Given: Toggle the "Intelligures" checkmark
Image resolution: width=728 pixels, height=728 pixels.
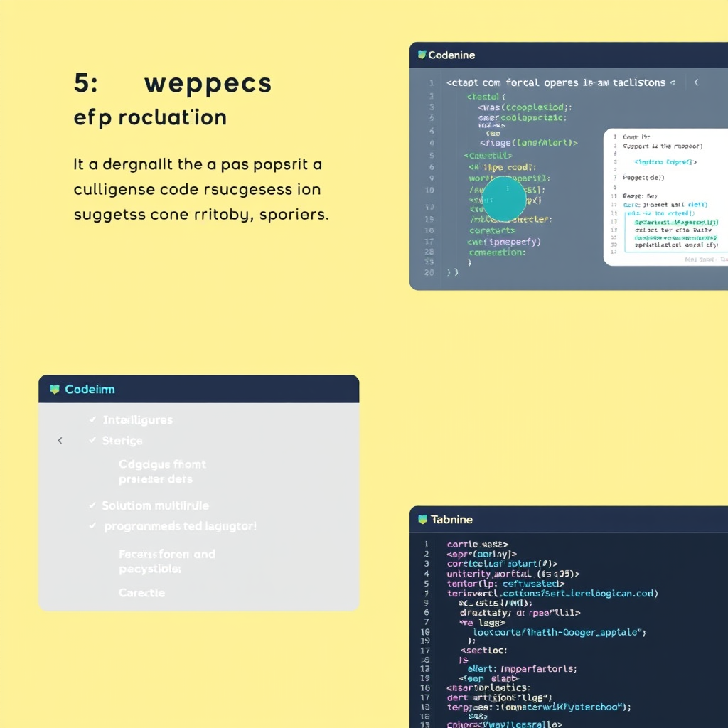Looking at the screenshot, I should coord(93,419).
